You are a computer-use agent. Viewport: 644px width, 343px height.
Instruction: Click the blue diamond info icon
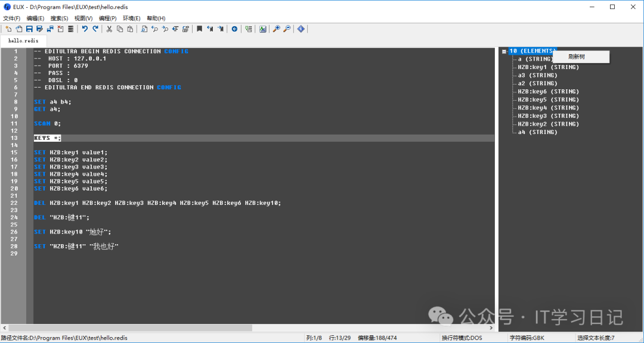(301, 29)
